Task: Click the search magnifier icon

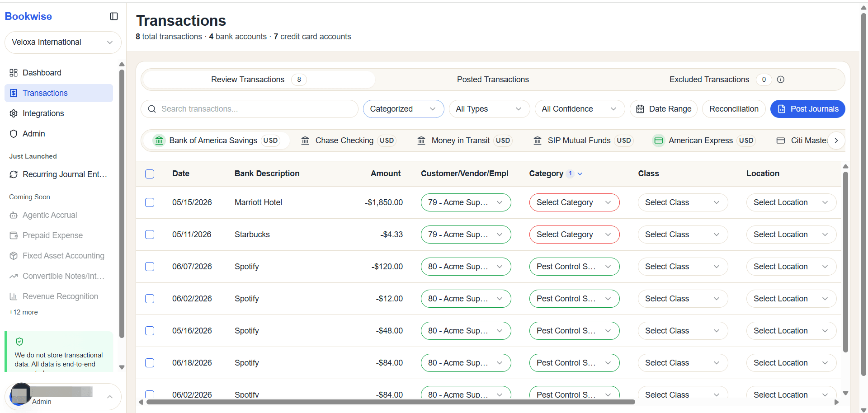Action: (x=152, y=109)
